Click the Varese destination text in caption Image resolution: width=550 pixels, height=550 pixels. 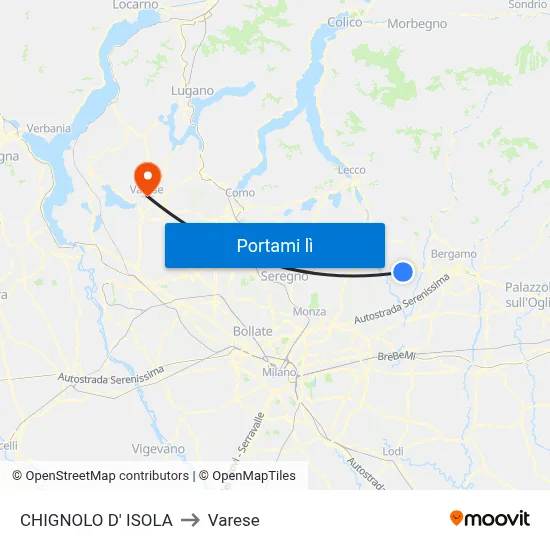click(x=234, y=520)
